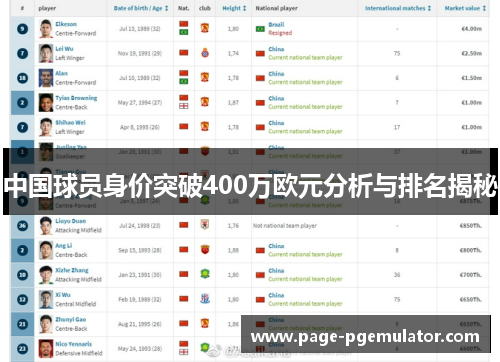Click Lei Wu's Espanyol club badge

205,53
